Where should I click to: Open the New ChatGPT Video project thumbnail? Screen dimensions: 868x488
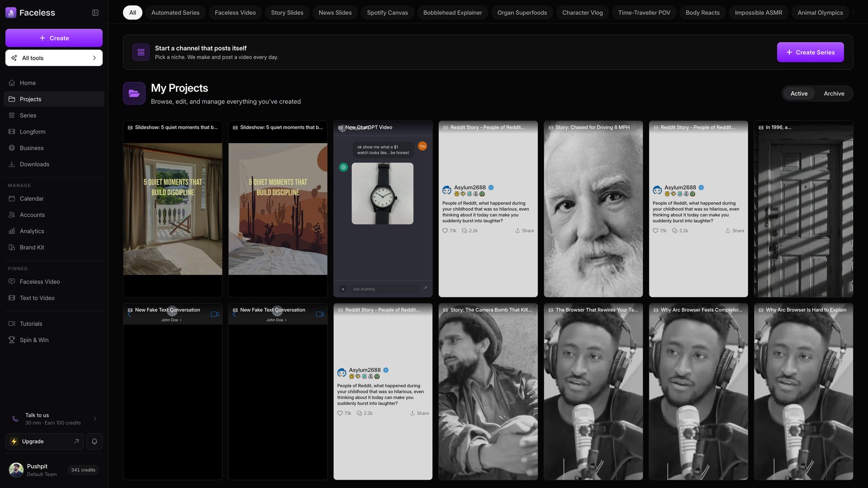[x=383, y=209]
